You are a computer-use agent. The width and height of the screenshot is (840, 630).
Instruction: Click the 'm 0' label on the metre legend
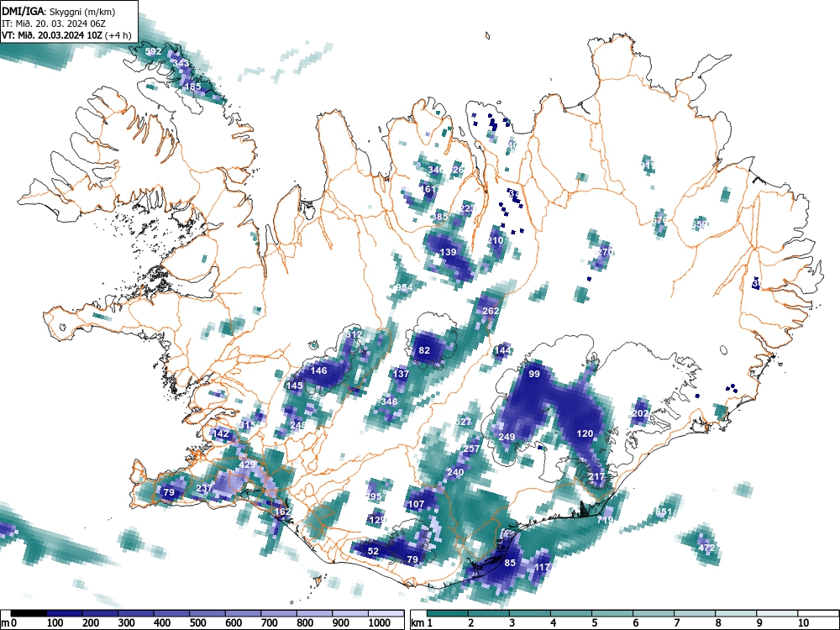(x=9, y=623)
